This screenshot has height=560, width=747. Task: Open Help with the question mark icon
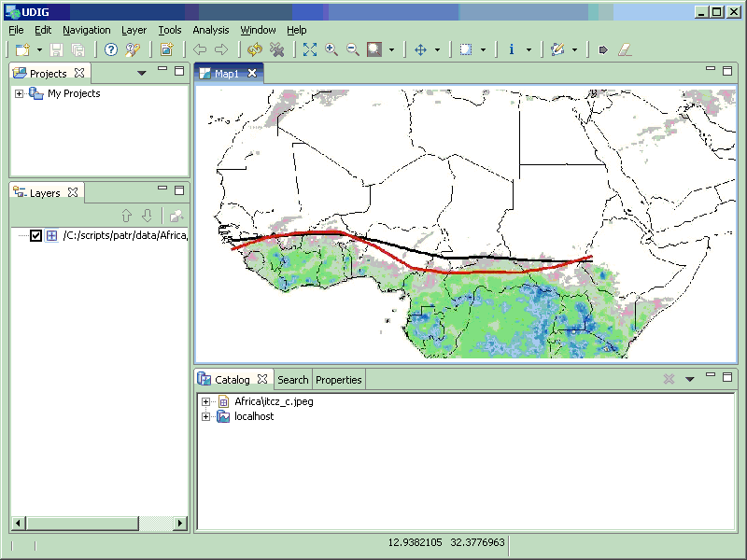click(x=111, y=49)
